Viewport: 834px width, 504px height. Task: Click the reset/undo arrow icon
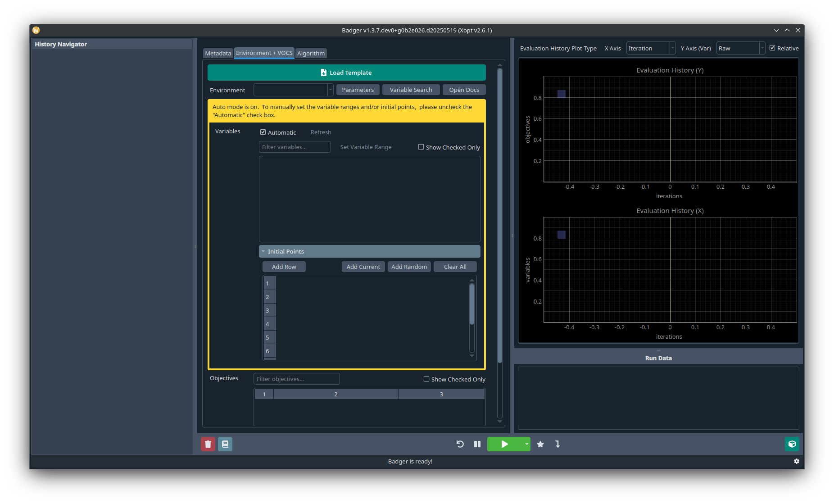460,444
